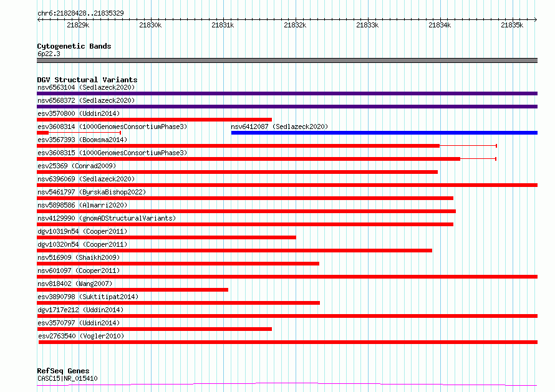Open the nsv6412087 (Sedlazeck2020) variant label
555x392 pixels.
pyautogui.click(x=279, y=127)
